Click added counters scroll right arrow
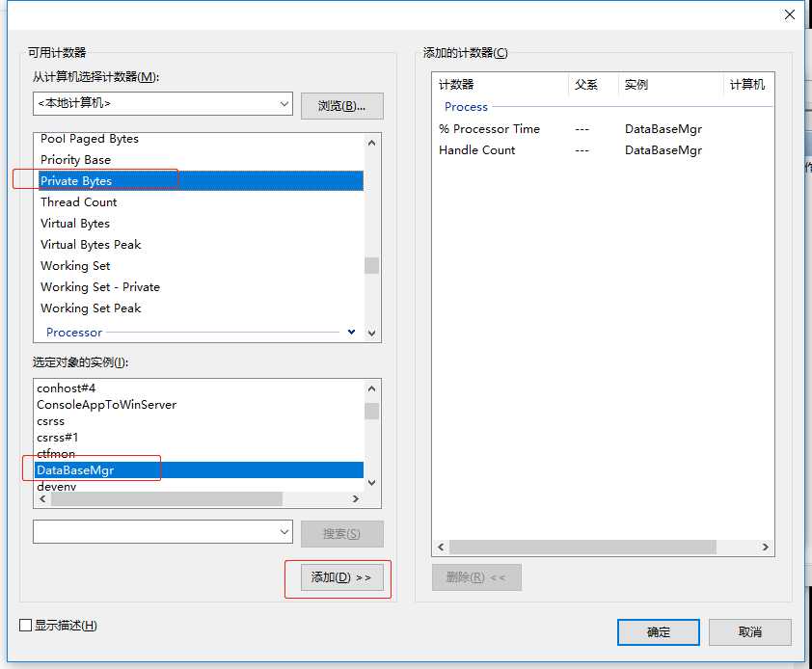Image resolution: width=812 pixels, height=669 pixels. (766, 548)
